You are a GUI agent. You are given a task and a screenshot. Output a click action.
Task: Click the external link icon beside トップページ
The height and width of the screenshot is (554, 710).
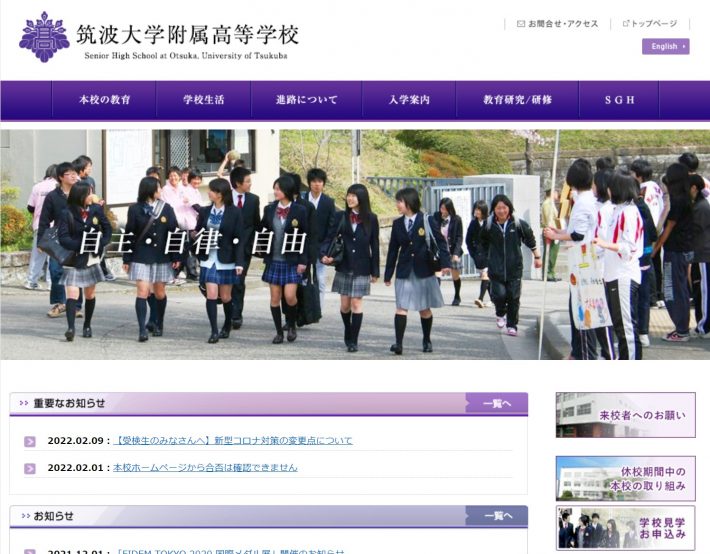coord(626,24)
